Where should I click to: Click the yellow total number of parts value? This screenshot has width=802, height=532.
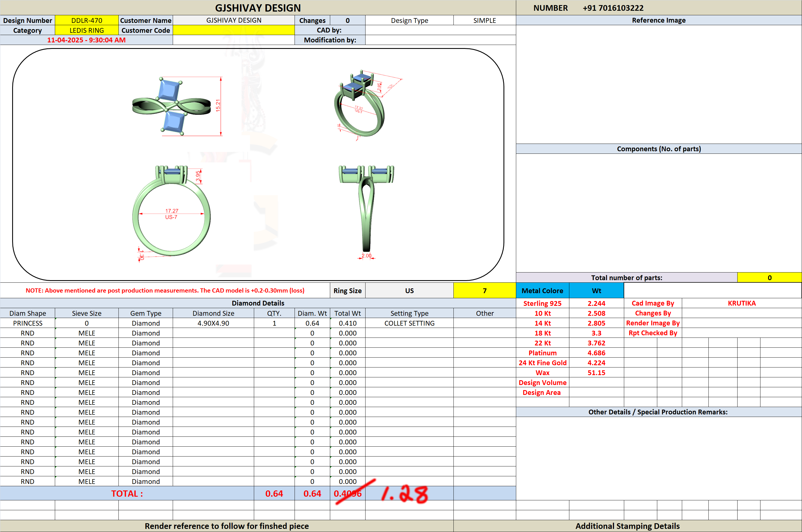(769, 278)
